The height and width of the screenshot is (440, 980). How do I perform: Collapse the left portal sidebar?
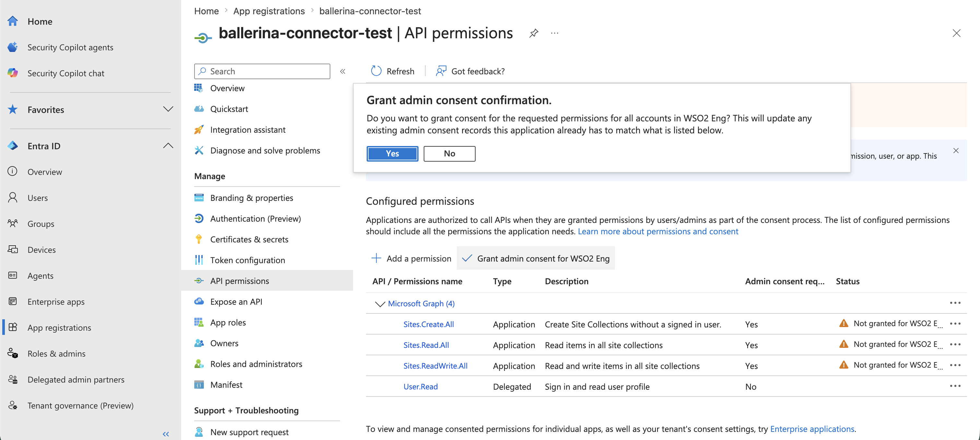point(166,434)
